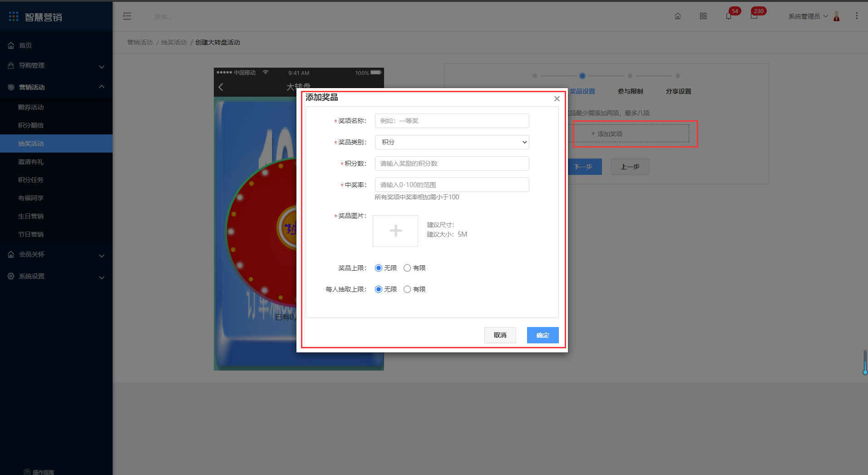Click 营销活动 icon in sidebar

11,87
